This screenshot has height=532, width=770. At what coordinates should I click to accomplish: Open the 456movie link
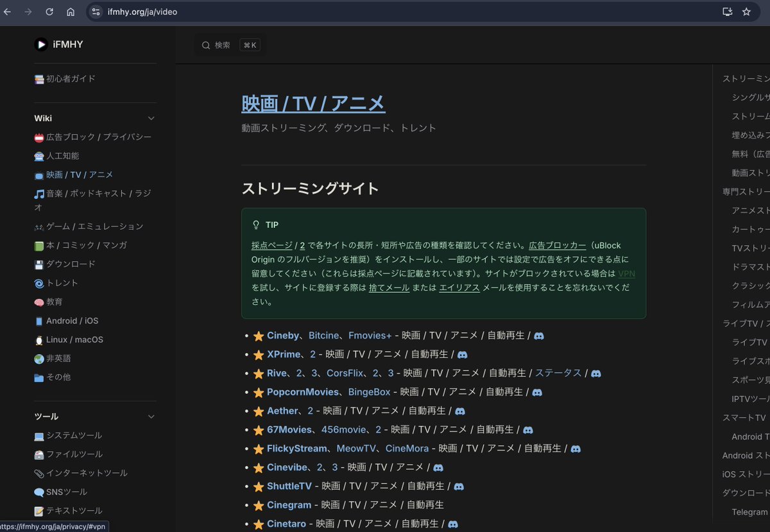(344, 430)
